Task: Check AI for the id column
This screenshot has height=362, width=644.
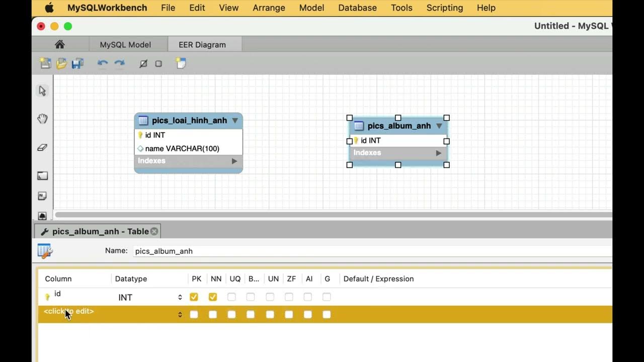Action: coord(308,297)
